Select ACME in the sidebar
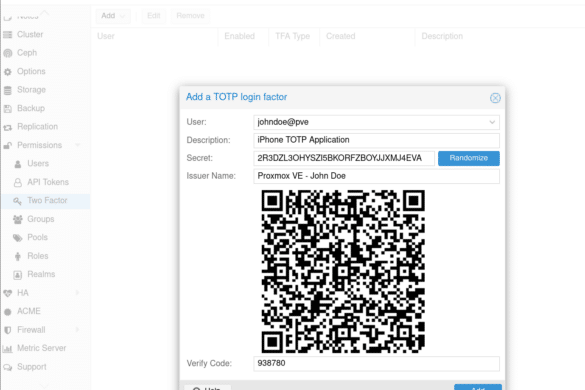The width and height of the screenshot is (585, 390). [x=29, y=311]
